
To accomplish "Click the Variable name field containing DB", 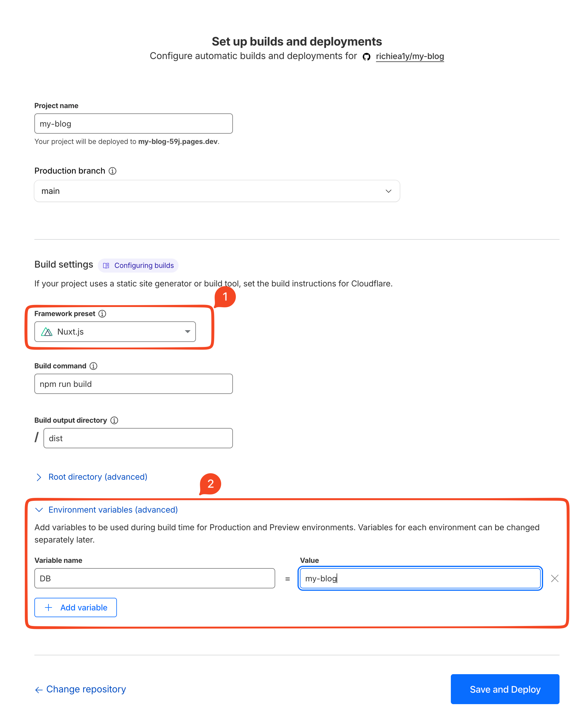I will pos(154,578).
